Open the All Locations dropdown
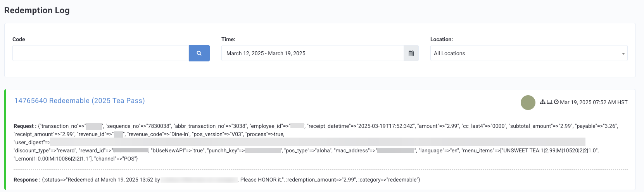 pos(529,53)
